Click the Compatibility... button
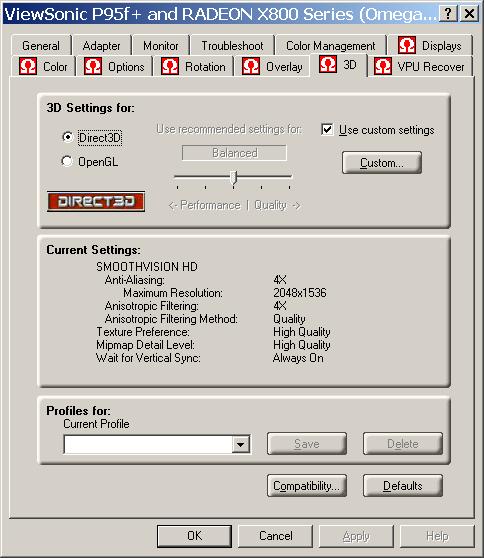 307,485
